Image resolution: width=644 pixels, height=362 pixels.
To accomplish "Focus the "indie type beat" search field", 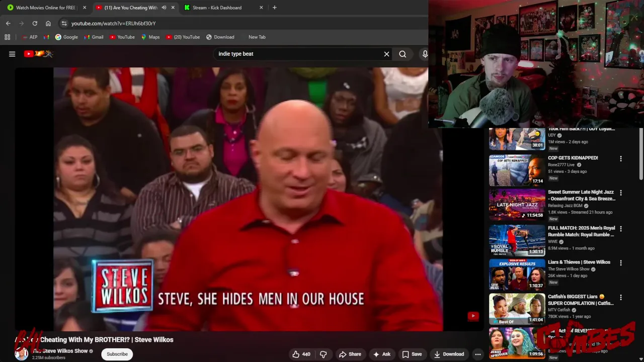I will 299,54.
